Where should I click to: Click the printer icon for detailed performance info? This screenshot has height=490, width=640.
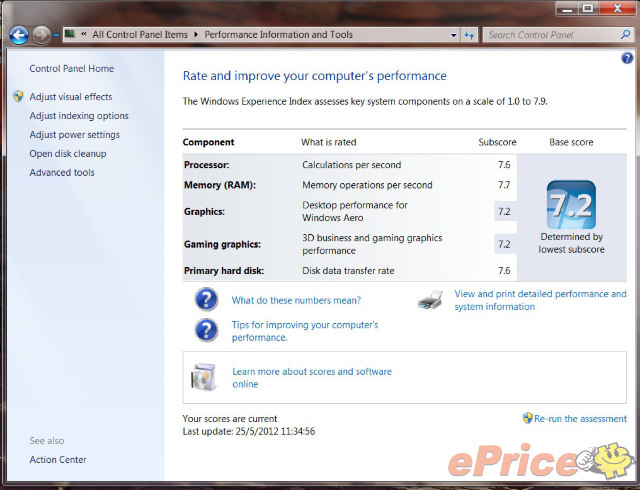(x=430, y=300)
